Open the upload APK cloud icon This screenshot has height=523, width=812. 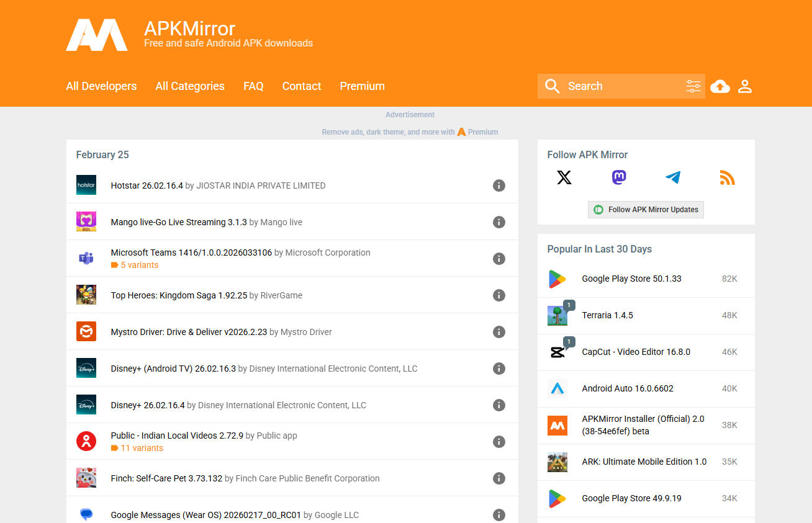[720, 86]
